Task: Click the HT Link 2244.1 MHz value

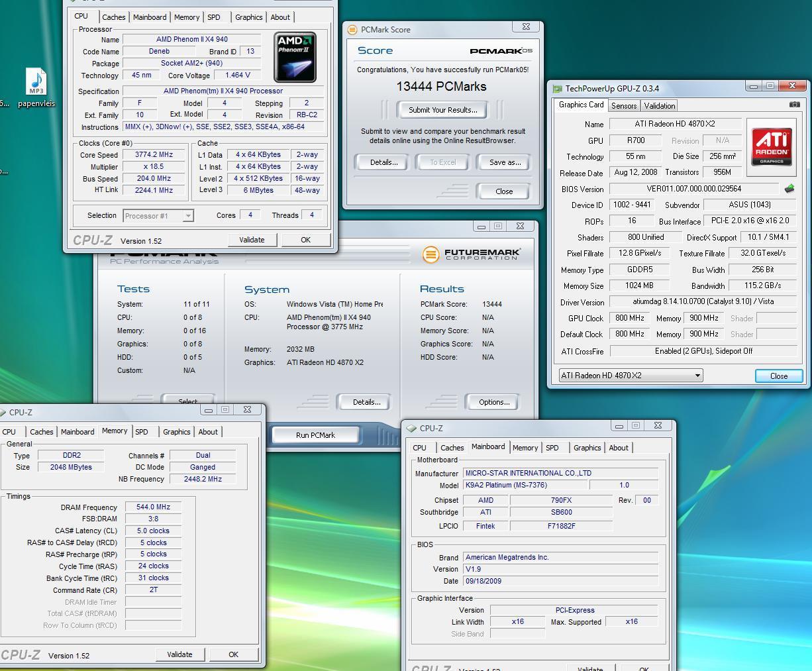Action: (x=154, y=191)
